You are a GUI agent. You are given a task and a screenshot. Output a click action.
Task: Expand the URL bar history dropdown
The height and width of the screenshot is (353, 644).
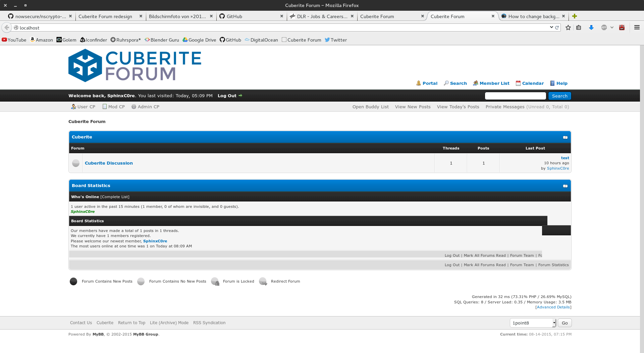pos(551,27)
